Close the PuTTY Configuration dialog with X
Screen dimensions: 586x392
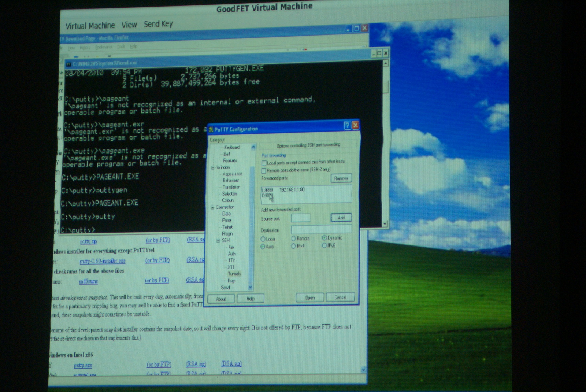click(x=355, y=126)
